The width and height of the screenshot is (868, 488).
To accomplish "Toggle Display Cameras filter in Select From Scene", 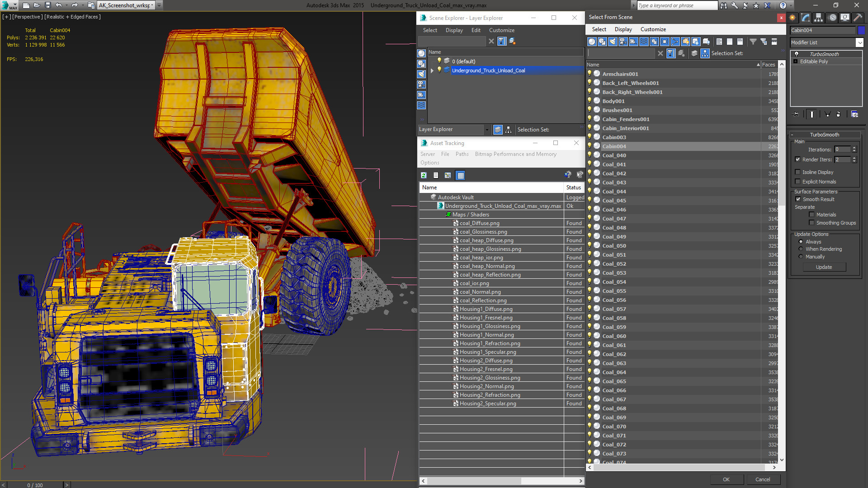I will point(623,42).
